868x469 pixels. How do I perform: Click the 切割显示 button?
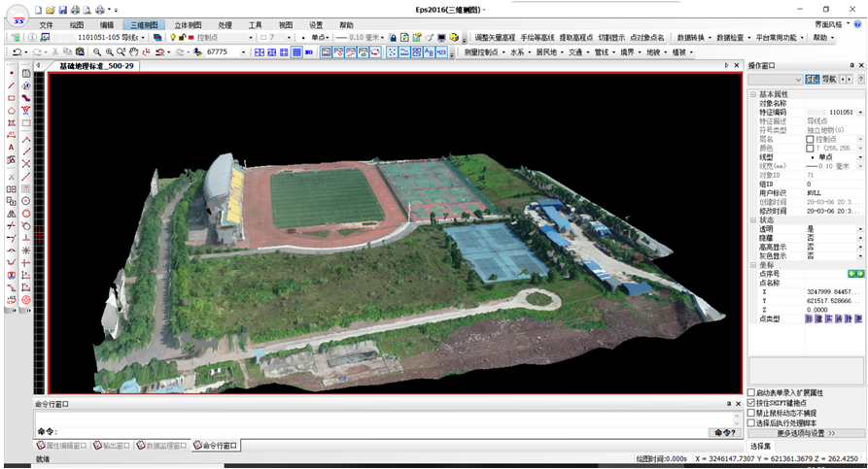[x=611, y=38]
